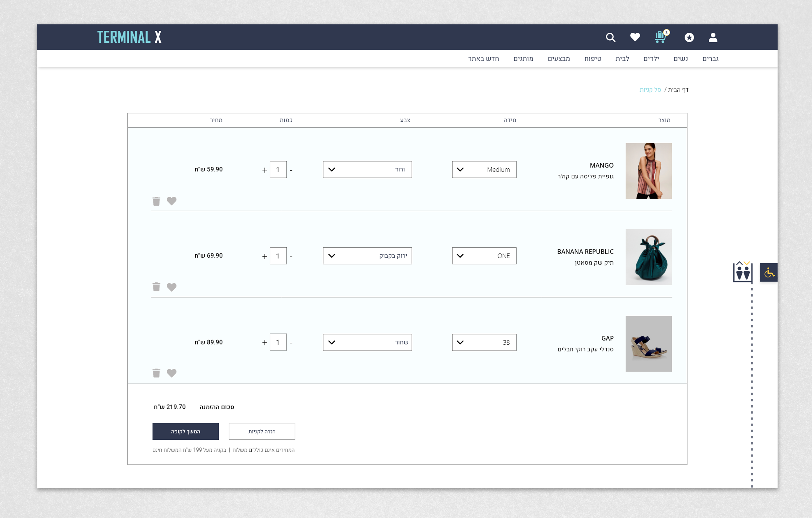This screenshot has height=518, width=812.
Task: Click the GAP brand name
Action: [608, 338]
